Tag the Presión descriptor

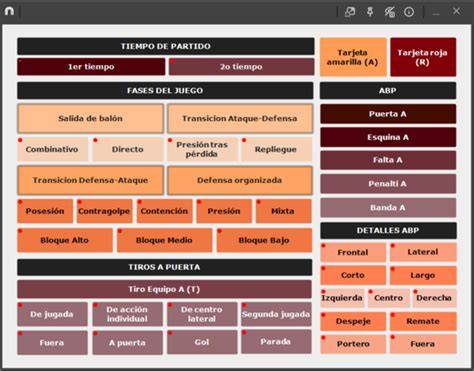(224, 211)
